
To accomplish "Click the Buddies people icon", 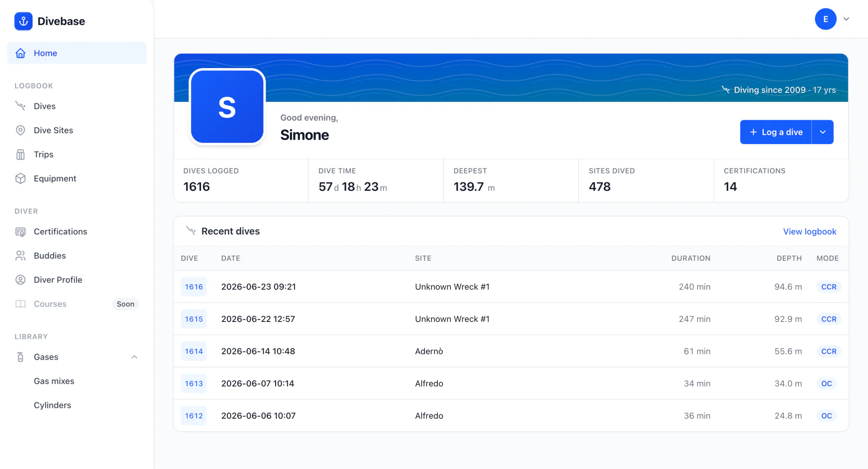I will point(20,256).
